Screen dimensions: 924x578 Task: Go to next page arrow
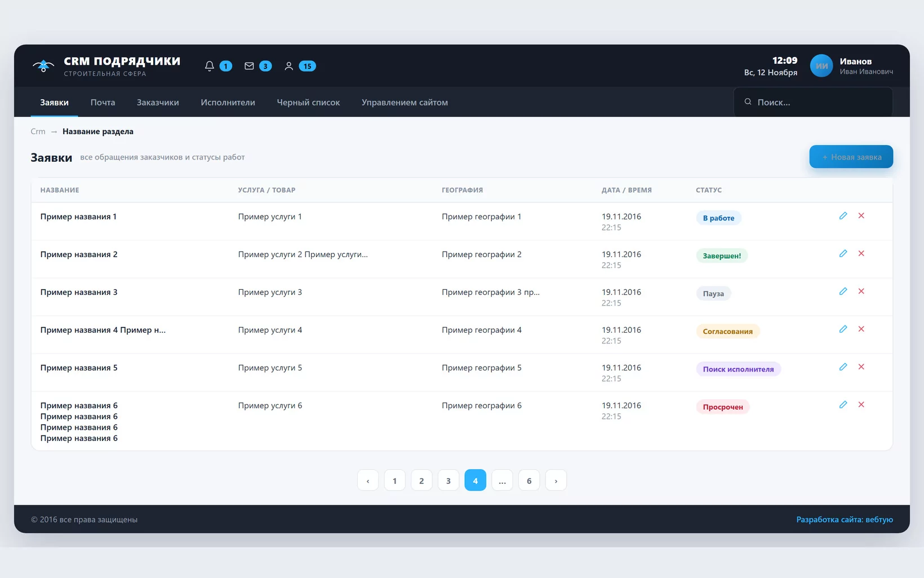pos(556,480)
